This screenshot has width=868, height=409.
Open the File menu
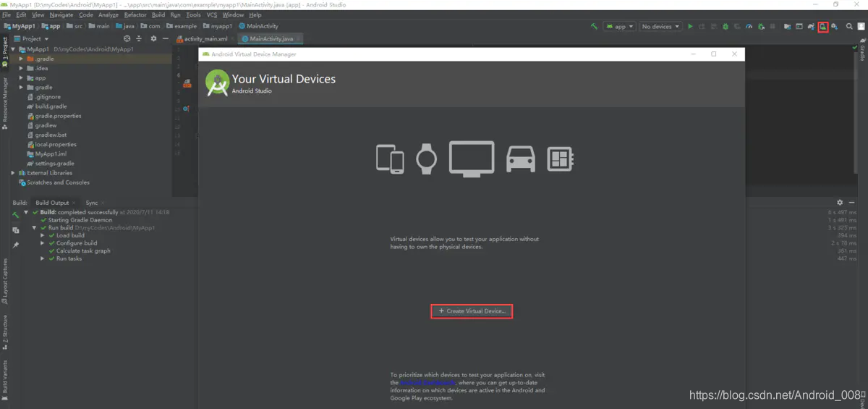coord(7,14)
